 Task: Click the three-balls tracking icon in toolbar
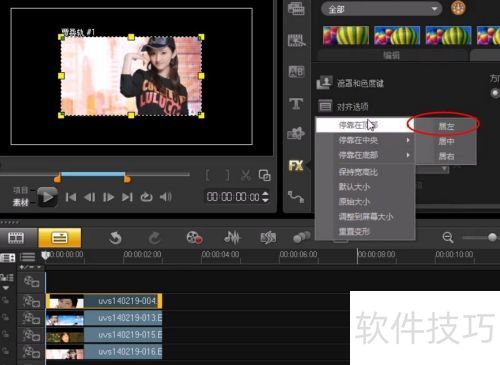point(301,238)
